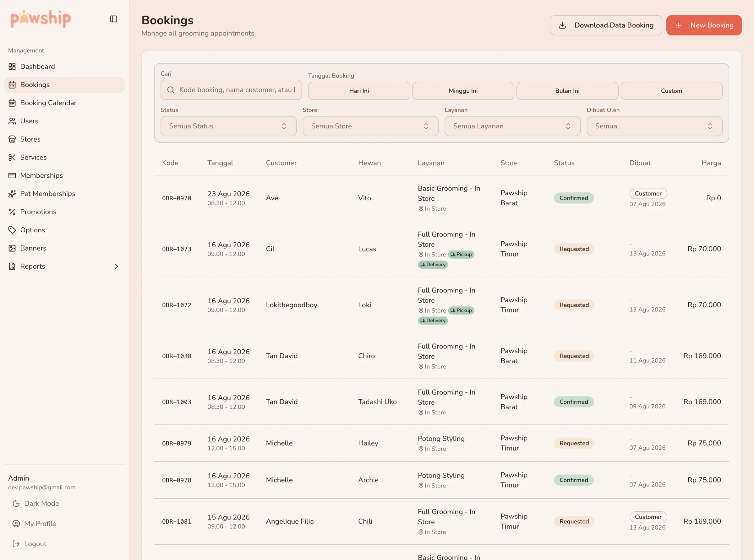Click the Reports document icon
This screenshot has height=560, width=754.
click(x=12, y=267)
